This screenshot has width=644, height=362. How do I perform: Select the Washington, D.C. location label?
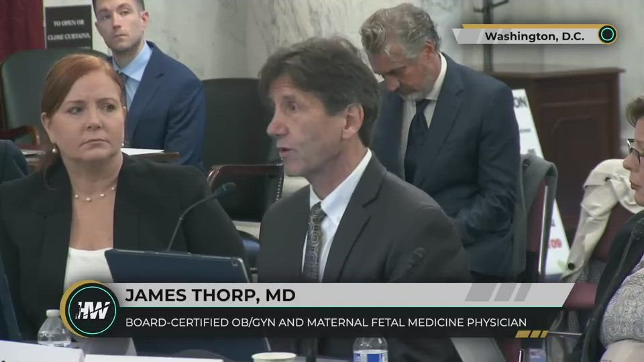click(x=534, y=36)
